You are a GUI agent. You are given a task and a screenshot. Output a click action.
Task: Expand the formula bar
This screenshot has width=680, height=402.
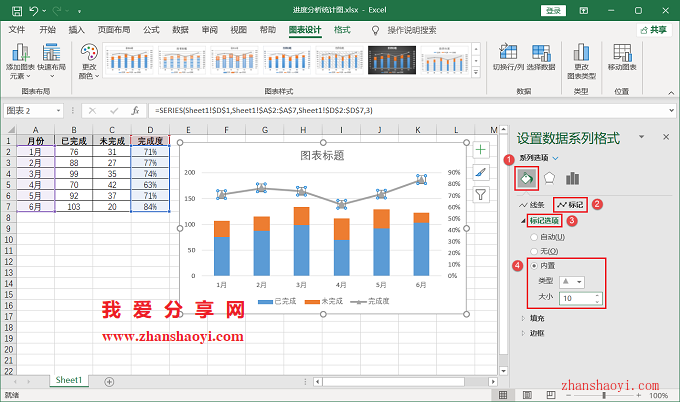(671, 111)
